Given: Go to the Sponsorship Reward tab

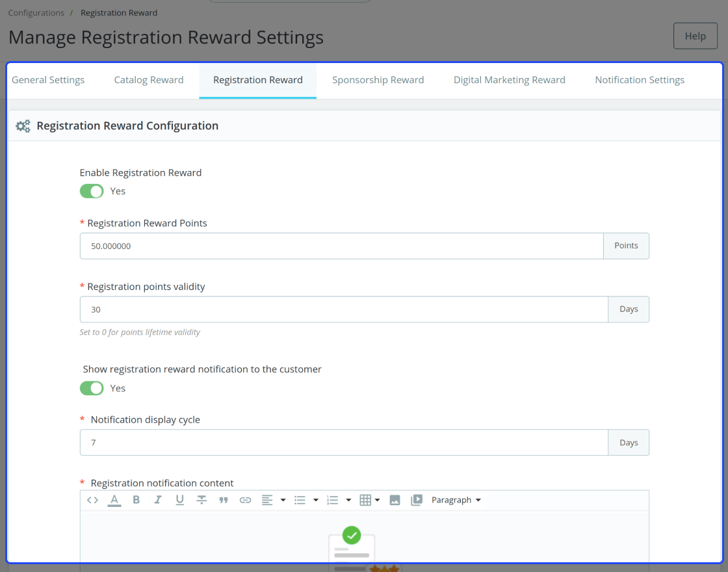Looking at the screenshot, I should [378, 80].
